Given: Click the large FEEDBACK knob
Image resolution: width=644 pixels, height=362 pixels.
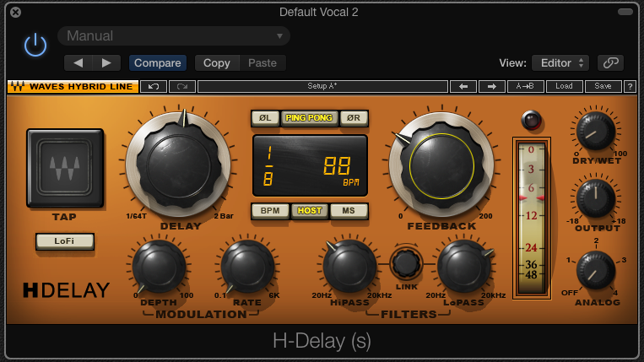Looking at the screenshot, I should pyautogui.click(x=441, y=165).
